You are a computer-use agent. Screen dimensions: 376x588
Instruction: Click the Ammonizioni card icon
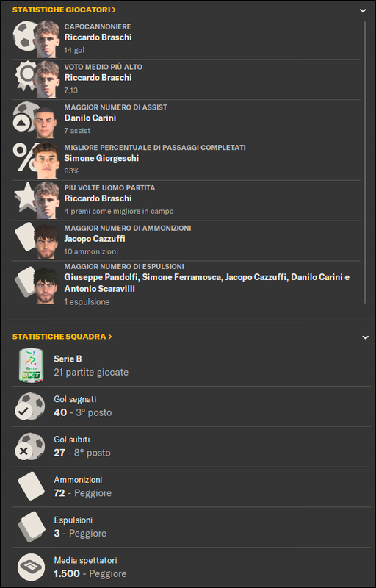click(x=32, y=486)
